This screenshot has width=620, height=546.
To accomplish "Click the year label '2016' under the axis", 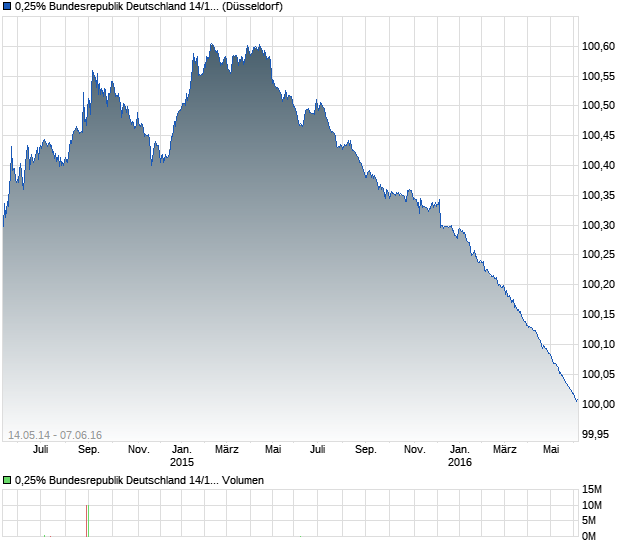I will [460, 462].
